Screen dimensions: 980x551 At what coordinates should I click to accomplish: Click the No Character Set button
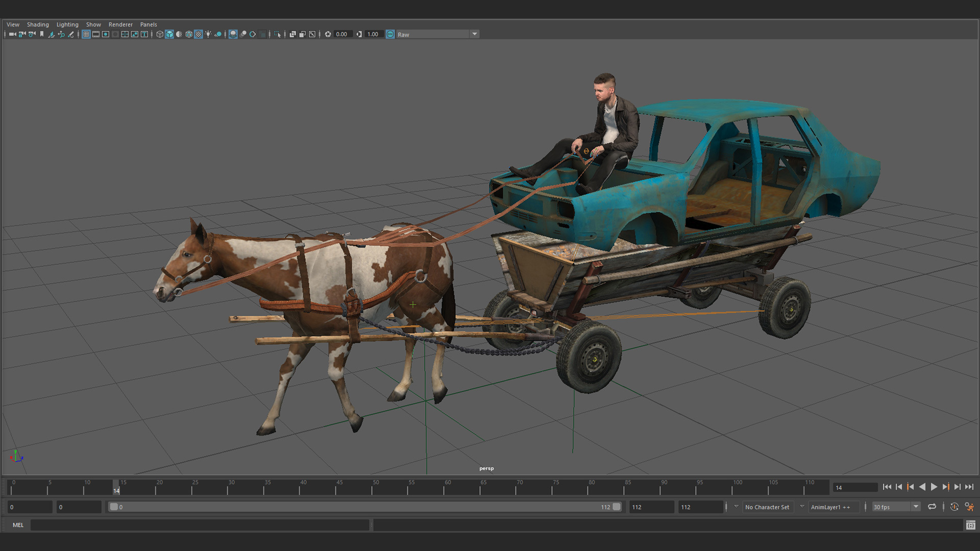point(767,507)
